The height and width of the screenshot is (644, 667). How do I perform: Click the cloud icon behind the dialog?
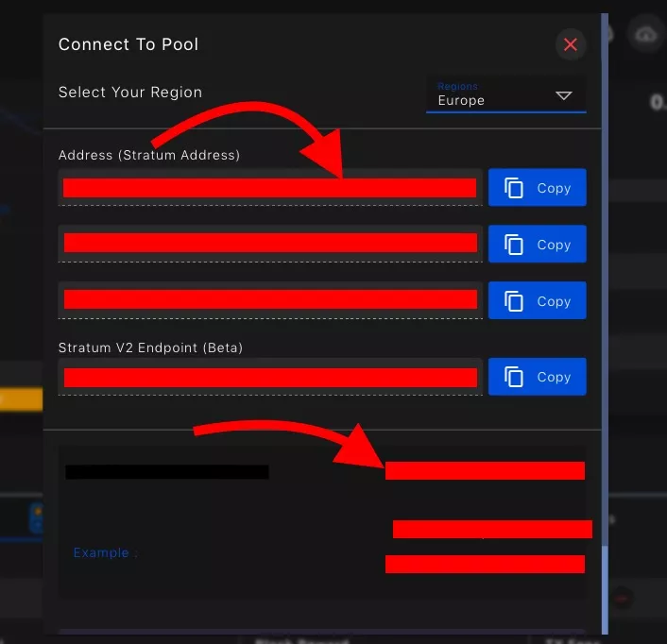[645, 34]
